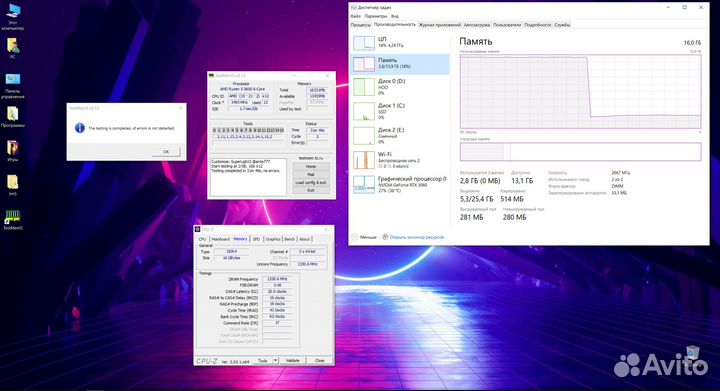Select Диск 2 (E:) in the sidebar
This screenshot has height=391, width=720.
click(400, 136)
